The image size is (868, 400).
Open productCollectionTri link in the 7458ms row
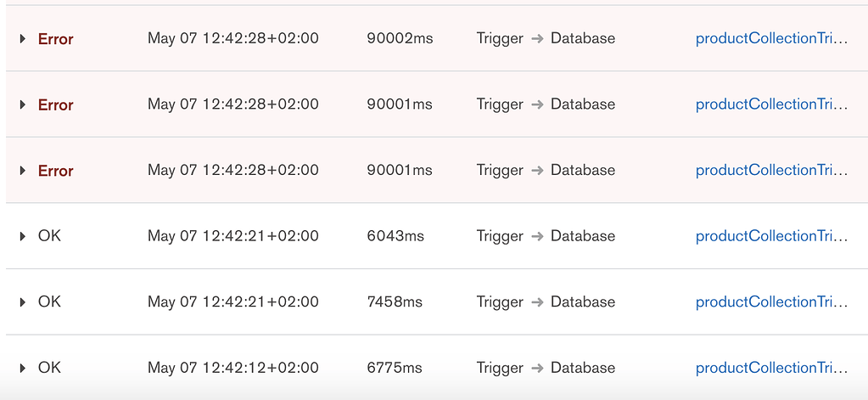[771, 301]
